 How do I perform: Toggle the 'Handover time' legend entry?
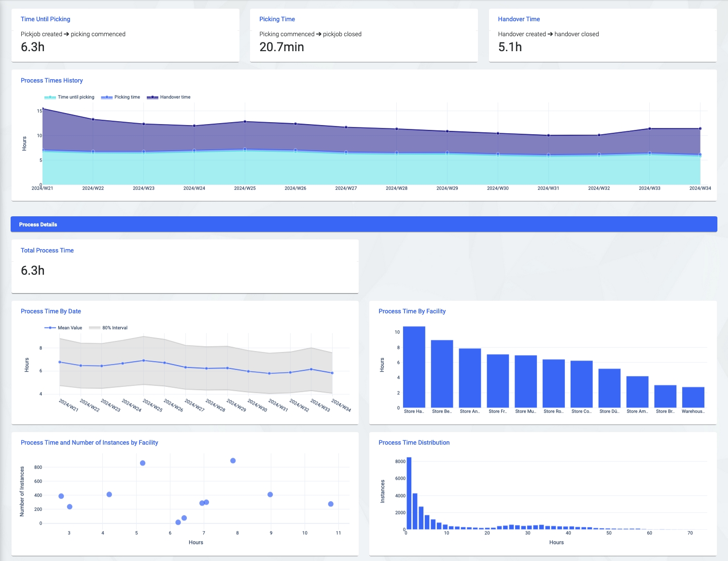(168, 97)
